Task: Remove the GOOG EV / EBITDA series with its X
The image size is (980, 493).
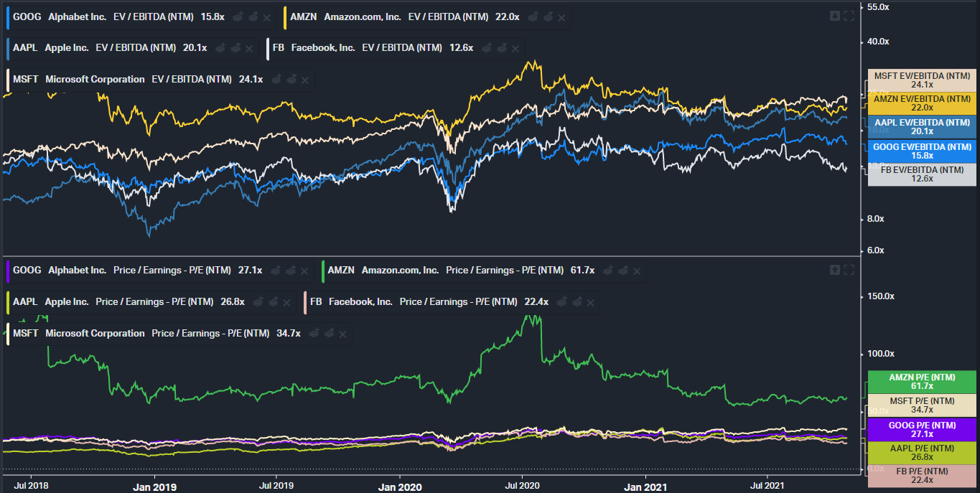Action: tap(267, 17)
